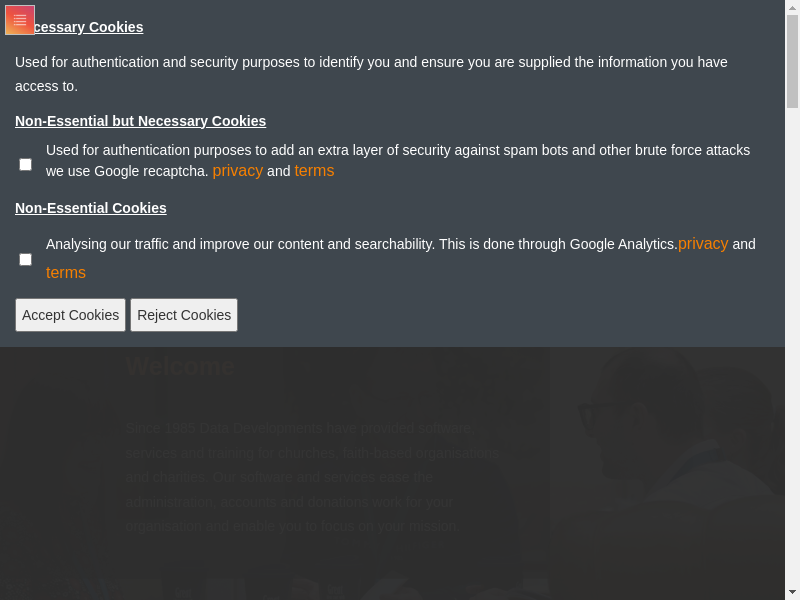Viewport: 800px width, 600px height.
Task: Follow the privacy link for Google Analytics
Action: pos(703,244)
